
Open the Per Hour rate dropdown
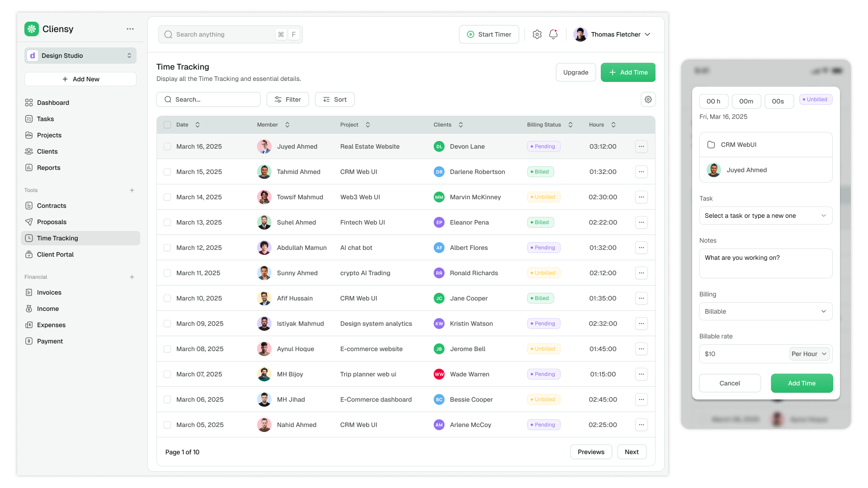point(809,354)
